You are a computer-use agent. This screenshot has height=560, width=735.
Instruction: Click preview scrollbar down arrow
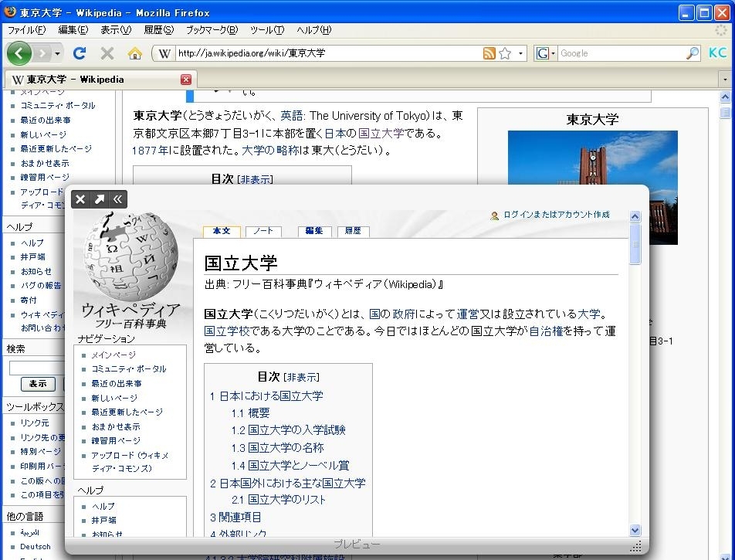point(635,531)
